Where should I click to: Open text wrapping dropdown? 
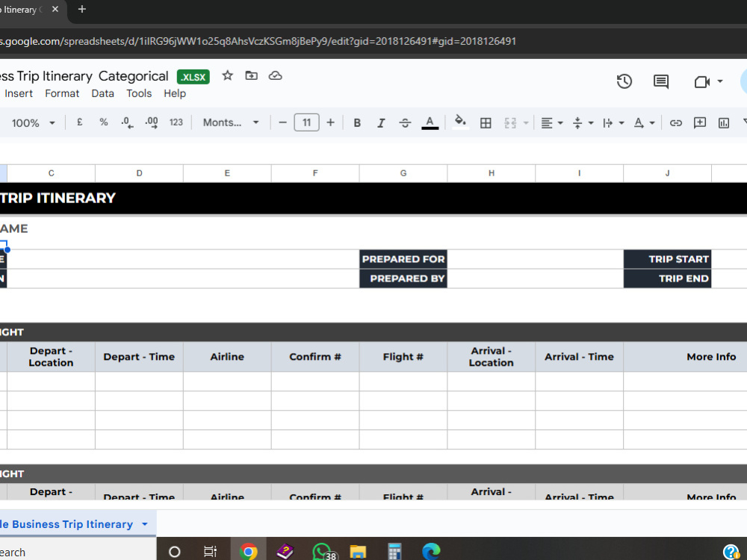pyautogui.click(x=613, y=123)
